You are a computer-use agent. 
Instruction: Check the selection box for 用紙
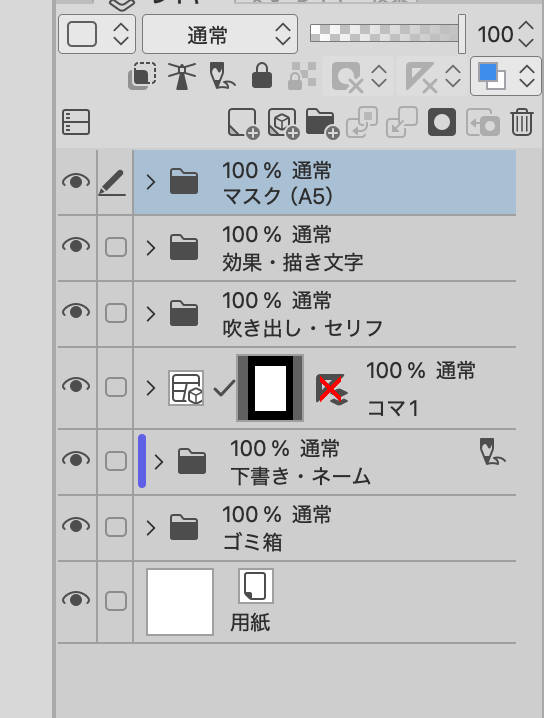pos(116,600)
